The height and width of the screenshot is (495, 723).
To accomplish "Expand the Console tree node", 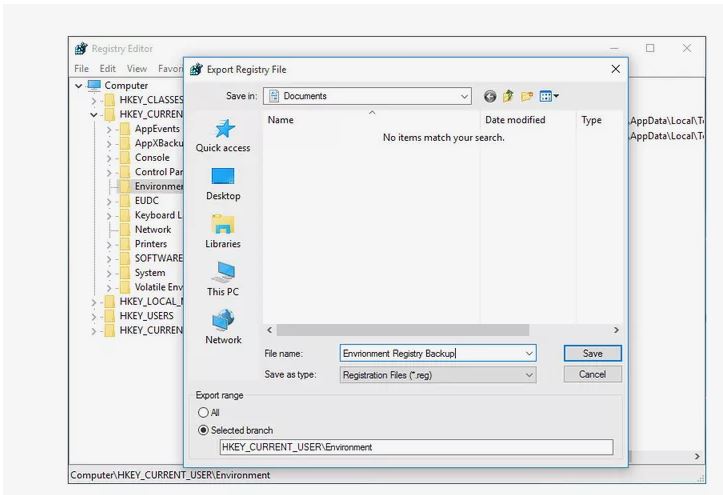I will (x=109, y=158).
